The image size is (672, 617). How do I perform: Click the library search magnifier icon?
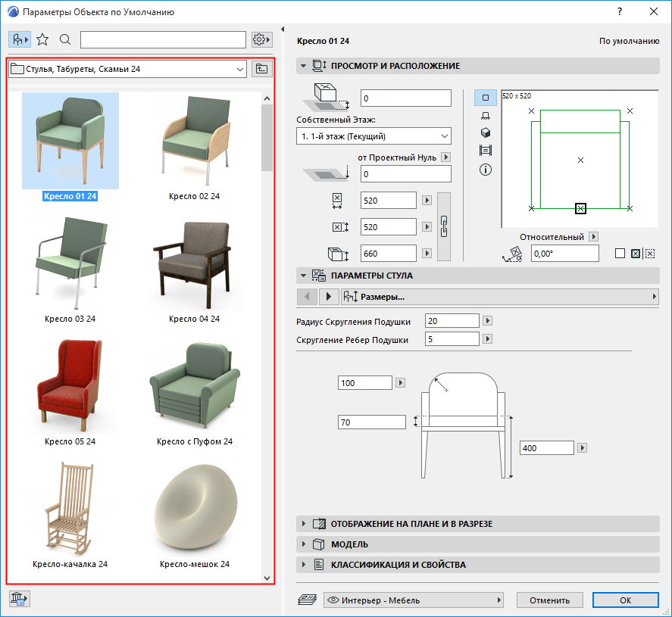pyautogui.click(x=65, y=39)
